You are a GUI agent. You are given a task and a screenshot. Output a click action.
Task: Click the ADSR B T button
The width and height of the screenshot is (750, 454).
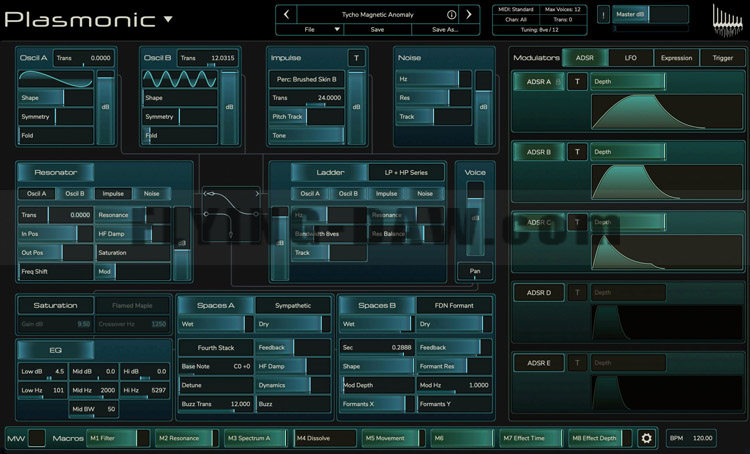point(577,152)
